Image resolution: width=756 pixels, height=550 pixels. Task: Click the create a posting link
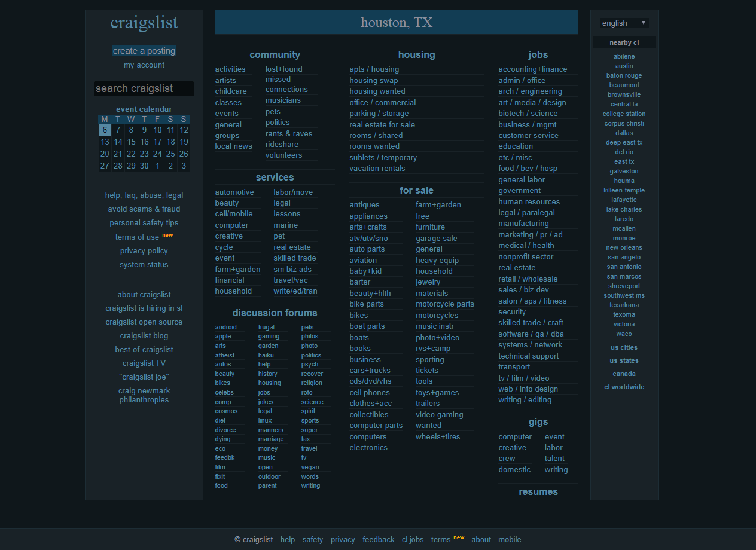click(x=144, y=51)
